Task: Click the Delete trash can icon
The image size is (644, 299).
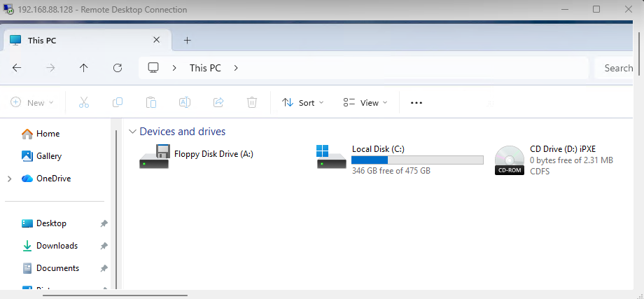Action: (252, 102)
